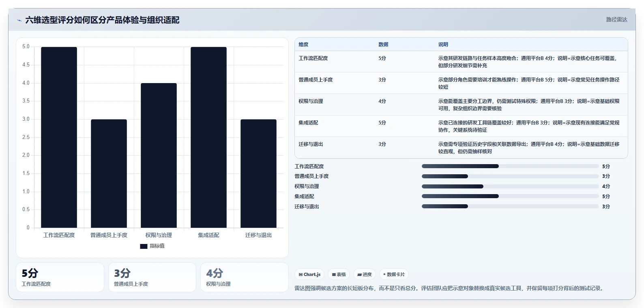
Task: Click the icon in the 进度 chip
Action: tap(359, 275)
